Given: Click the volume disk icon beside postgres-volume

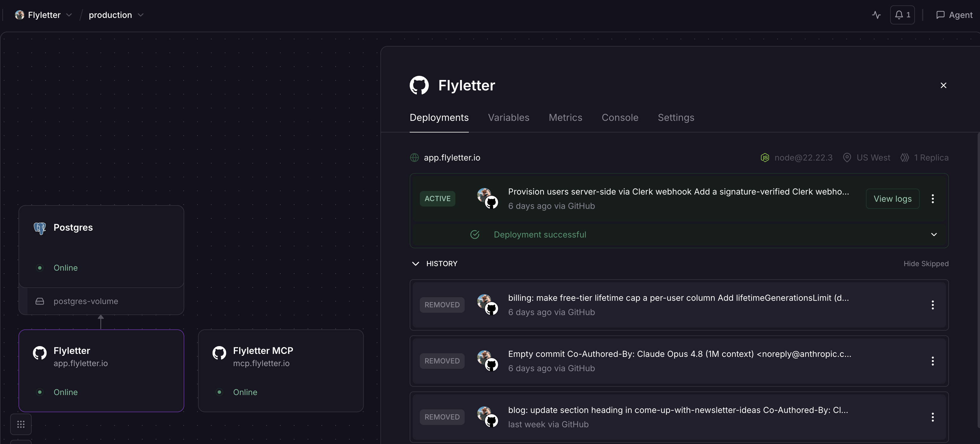Looking at the screenshot, I should (40, 301).
